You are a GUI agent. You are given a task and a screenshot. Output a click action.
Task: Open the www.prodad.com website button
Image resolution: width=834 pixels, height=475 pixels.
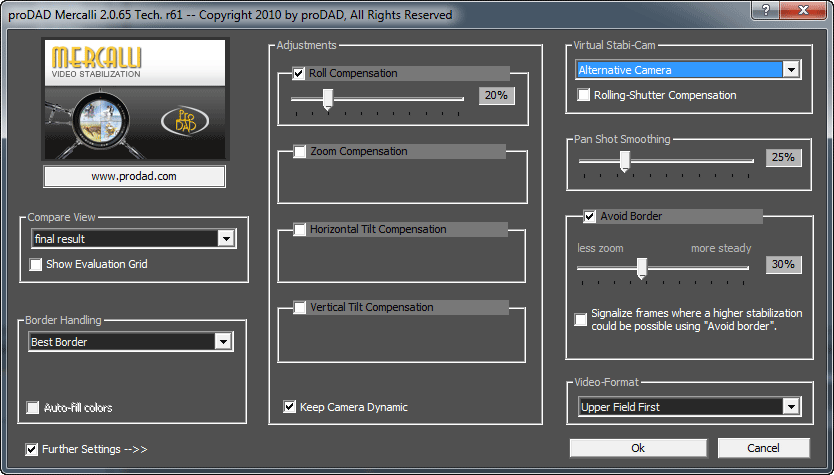(134, 177)
